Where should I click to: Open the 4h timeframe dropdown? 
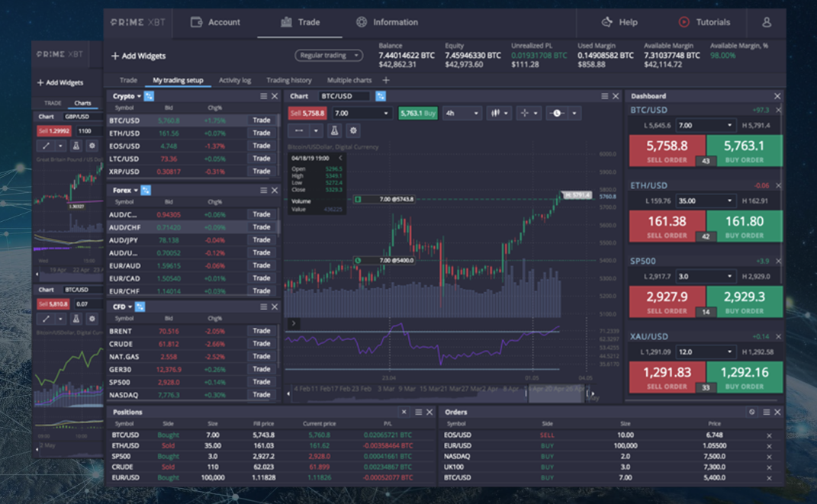point(462,113)
